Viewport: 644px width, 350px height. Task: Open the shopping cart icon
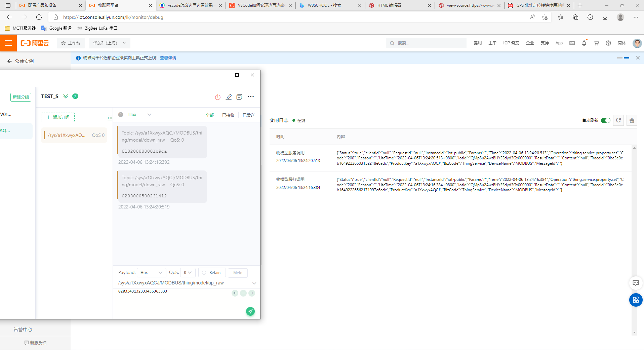[x=596, y=43]
